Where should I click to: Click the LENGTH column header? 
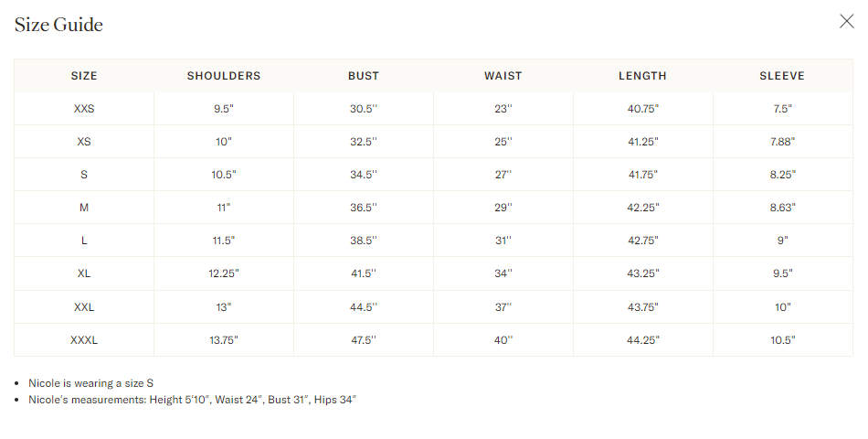(642, 76)
